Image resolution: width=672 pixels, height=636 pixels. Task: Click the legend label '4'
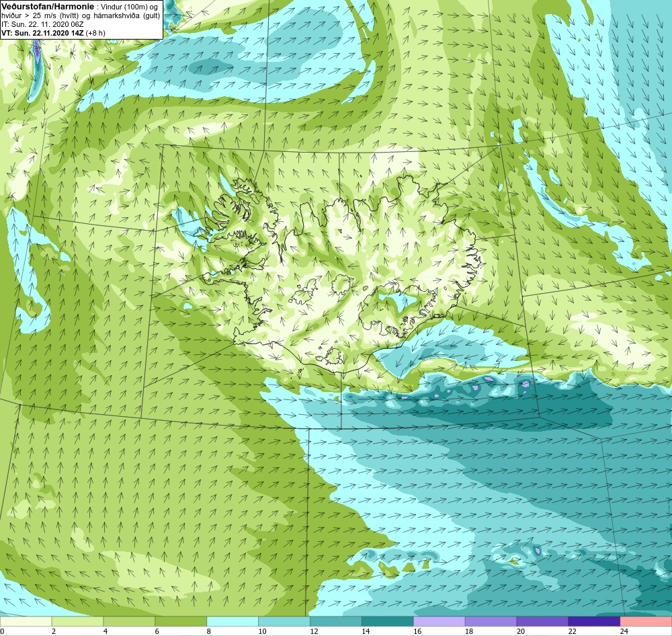pyautogui.click(x=106, y=631)
